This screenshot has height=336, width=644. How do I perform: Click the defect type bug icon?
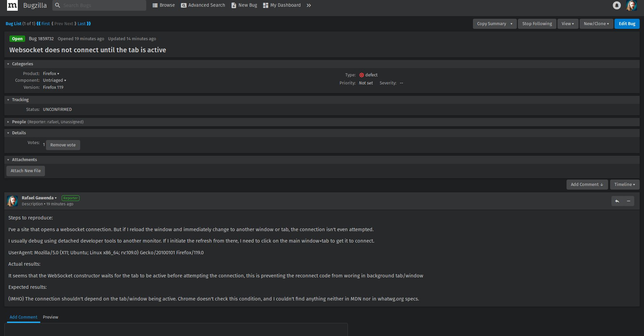point(362,75)
